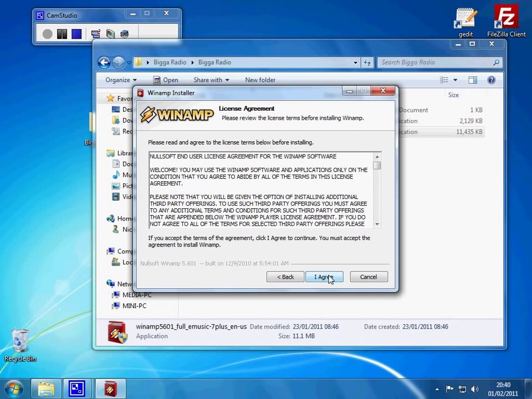
Task: Open Action Center flag in tray
Action: pos(449,389)
